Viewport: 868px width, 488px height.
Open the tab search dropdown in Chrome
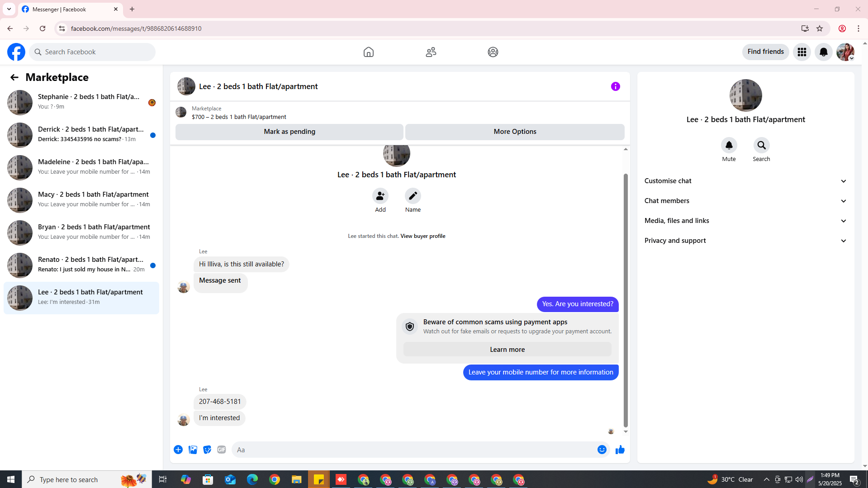(9, 9)
